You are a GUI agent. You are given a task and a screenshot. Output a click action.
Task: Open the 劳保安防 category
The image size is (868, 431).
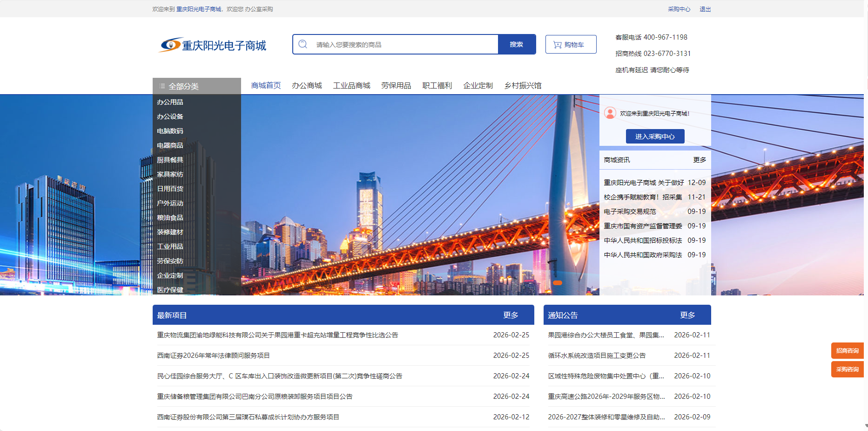(170, 261)
